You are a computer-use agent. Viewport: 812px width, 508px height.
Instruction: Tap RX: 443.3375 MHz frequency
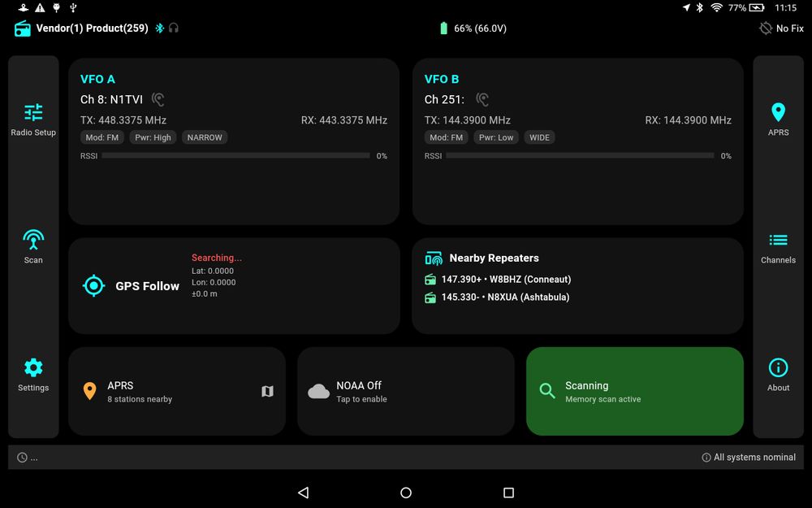click(x=343, y=120)
